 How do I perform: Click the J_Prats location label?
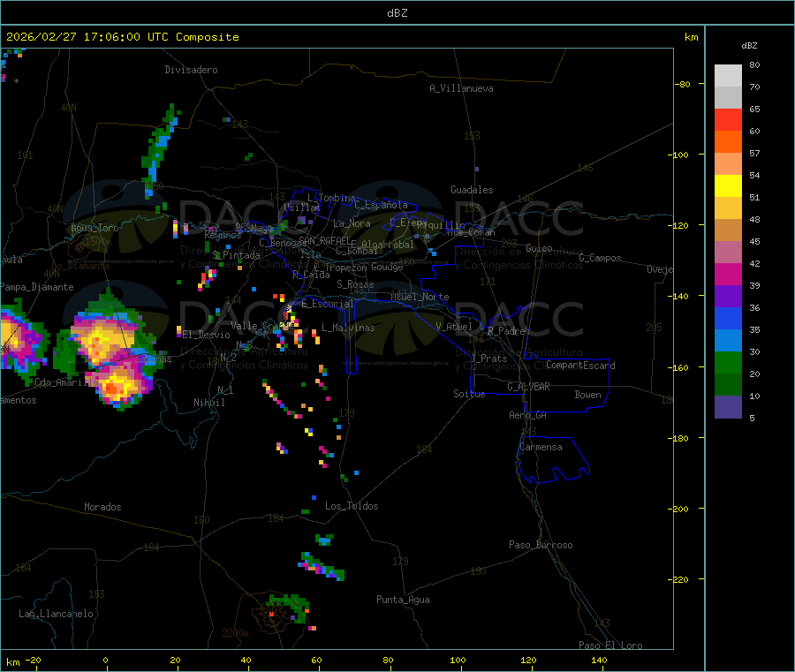tap(489, 359)
